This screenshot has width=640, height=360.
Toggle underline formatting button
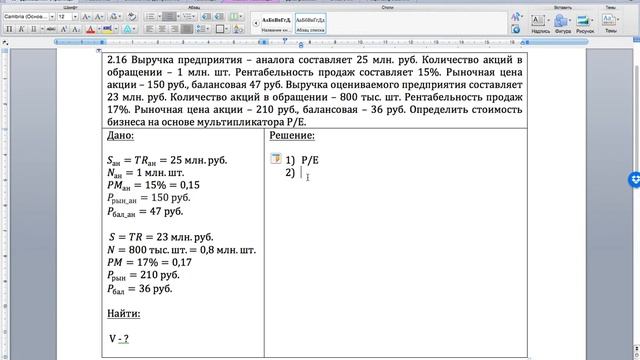(33, 29)
